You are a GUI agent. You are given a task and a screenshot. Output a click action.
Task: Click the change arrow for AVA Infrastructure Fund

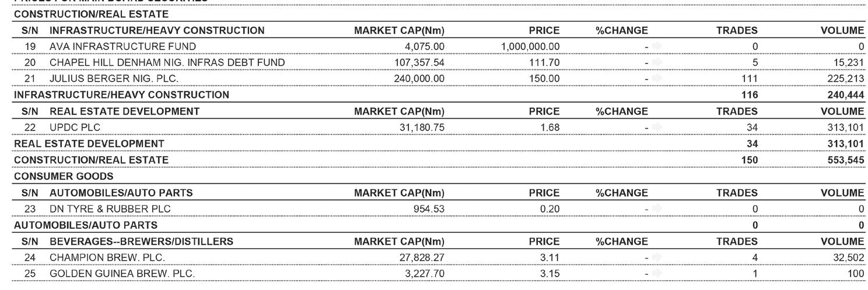click(x=657, y=47)
